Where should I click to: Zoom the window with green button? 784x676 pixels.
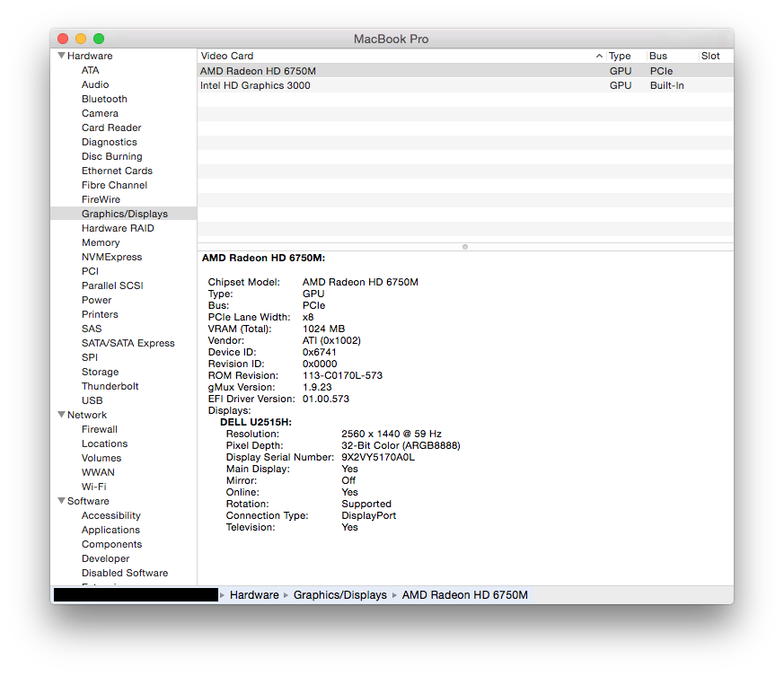tap(99, 39)
